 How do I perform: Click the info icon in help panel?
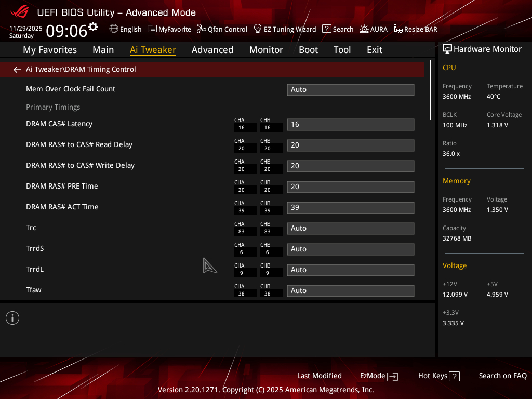[12, 318]
